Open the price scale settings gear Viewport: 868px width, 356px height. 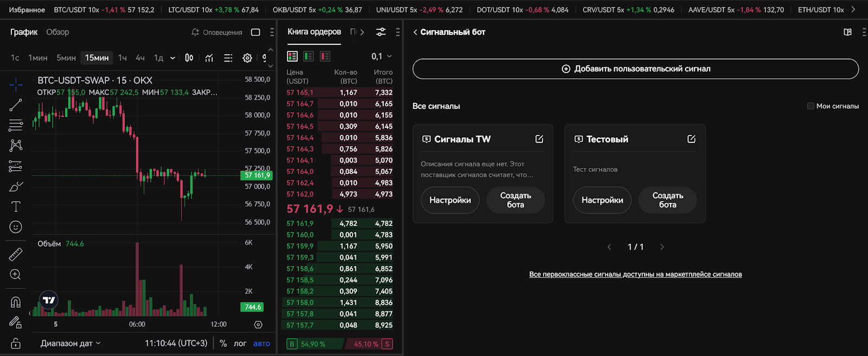coord(258,325)
